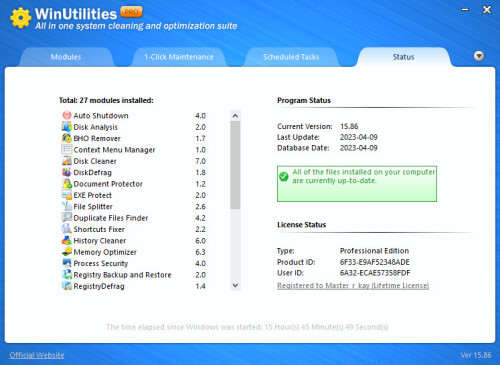Click the EXE Protect icon

(67, 195)
